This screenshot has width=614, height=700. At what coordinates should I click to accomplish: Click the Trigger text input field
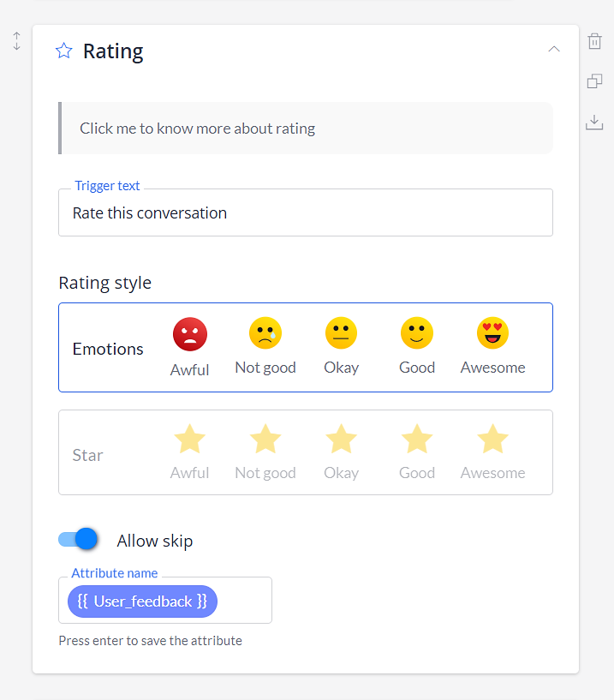(x=306, y=212)
